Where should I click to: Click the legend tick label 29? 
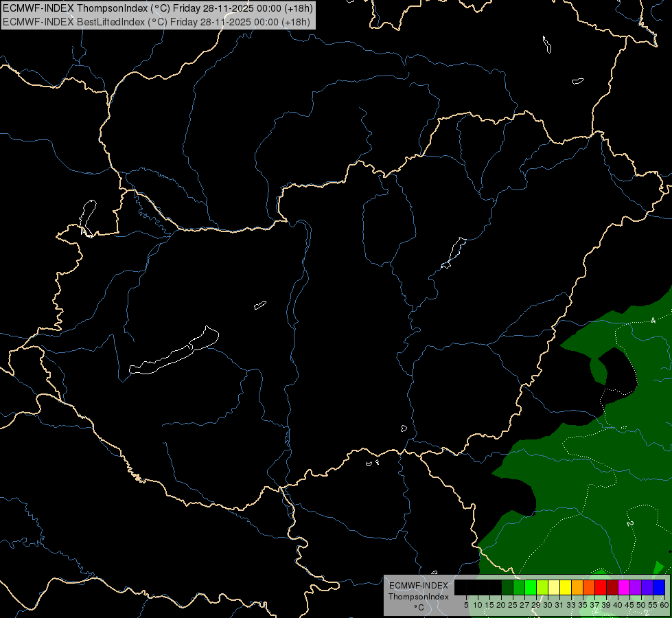[536, 605]
